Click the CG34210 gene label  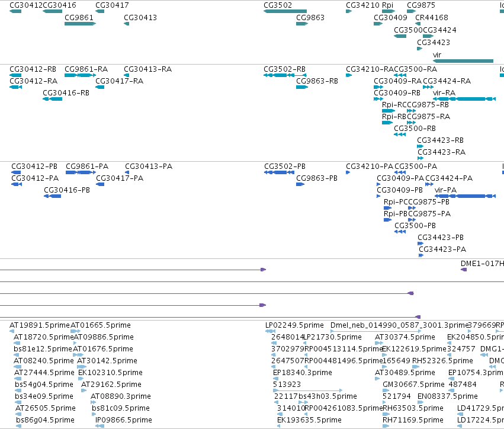pos(363,5)
